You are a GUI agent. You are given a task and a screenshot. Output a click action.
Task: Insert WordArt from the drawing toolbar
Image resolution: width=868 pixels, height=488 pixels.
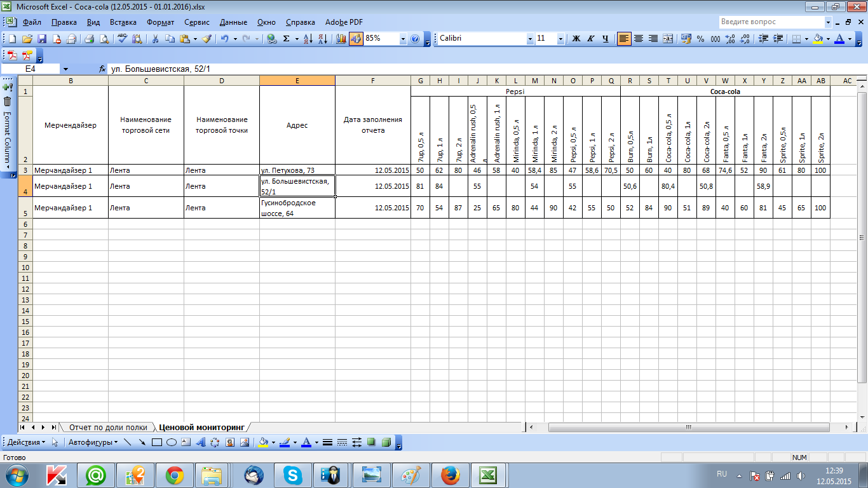coord(201,442)
